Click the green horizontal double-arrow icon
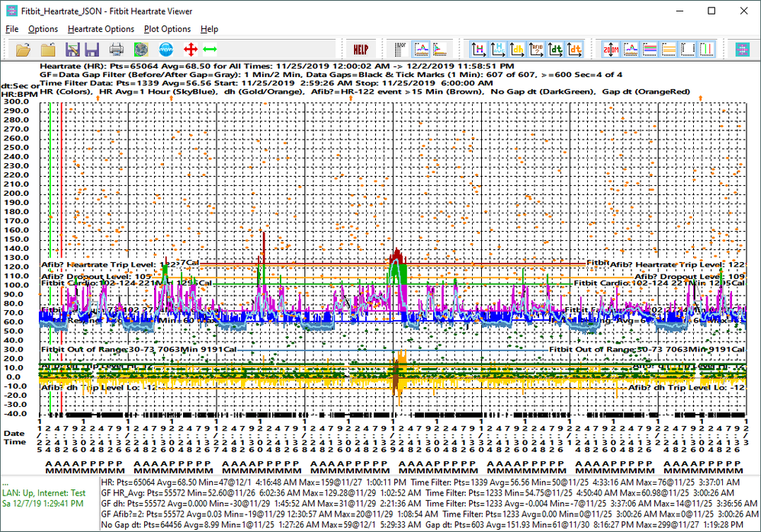761x532 pixels. pos(210,50)
